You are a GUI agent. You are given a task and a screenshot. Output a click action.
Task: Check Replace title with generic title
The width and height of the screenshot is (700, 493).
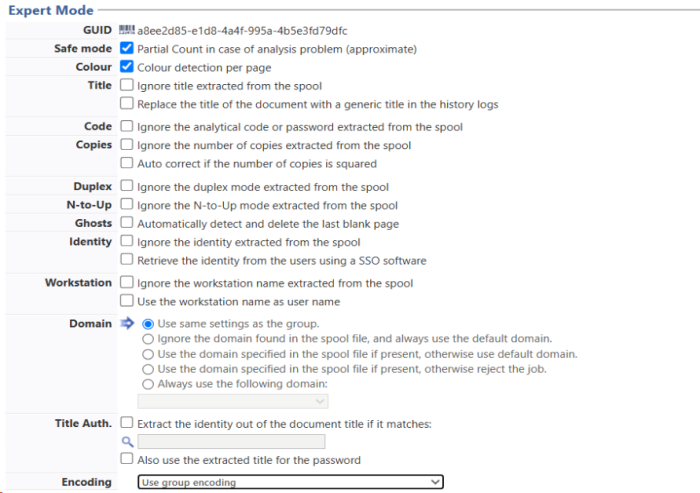click(x=126, y=104)
